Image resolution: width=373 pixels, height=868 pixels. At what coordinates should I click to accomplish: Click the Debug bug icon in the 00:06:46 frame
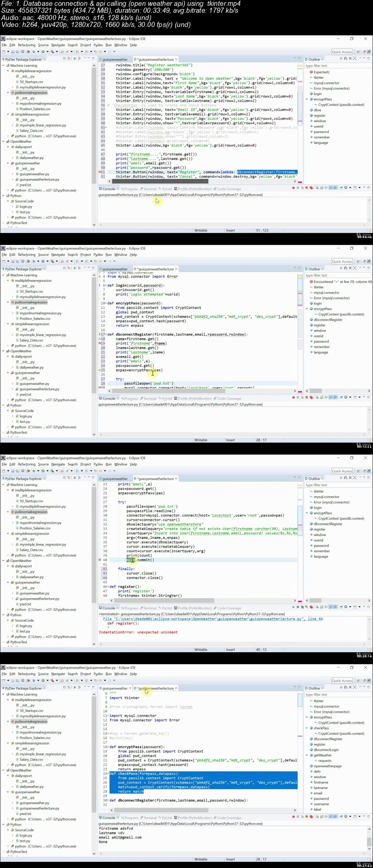pos(34,52)
